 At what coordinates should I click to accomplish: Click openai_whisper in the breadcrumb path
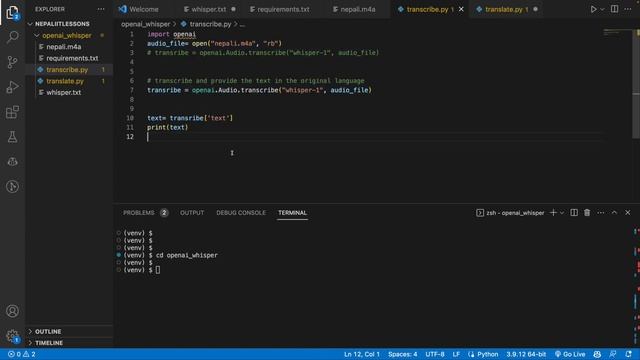point(145,24)
